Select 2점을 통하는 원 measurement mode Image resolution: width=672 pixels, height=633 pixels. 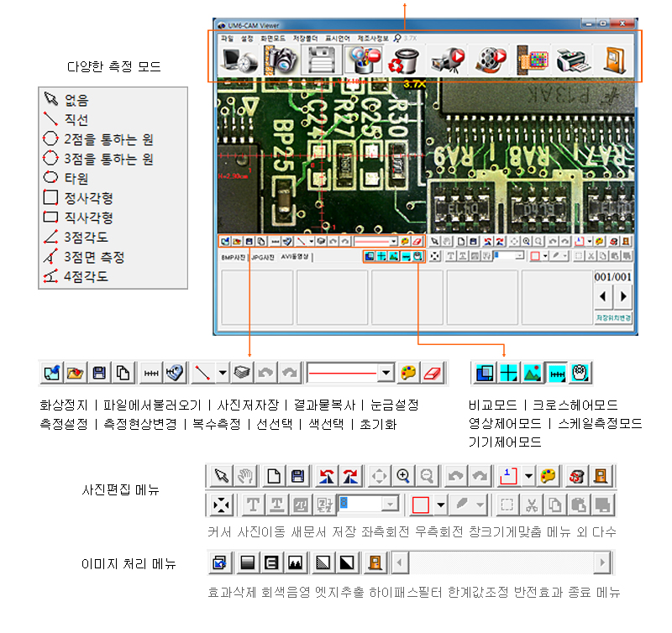(x=98, y=139)
